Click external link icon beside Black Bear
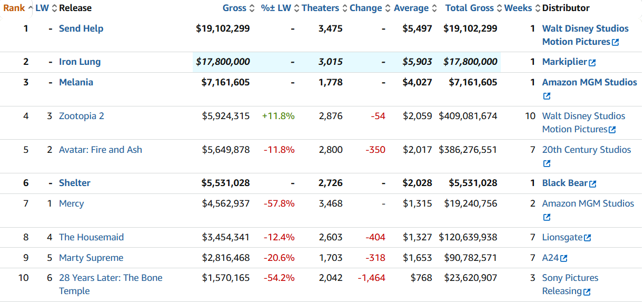This screenshot has width=644, height=302. 592,184
